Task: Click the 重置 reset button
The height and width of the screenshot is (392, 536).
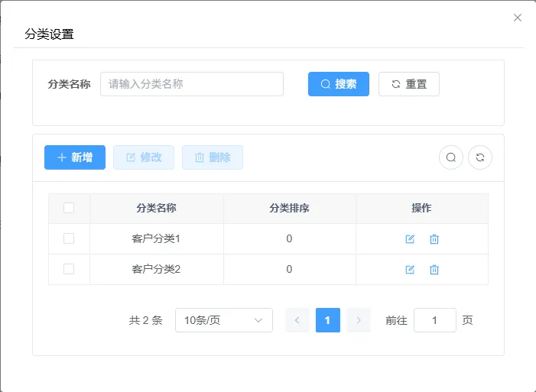Action: point(409,84)
